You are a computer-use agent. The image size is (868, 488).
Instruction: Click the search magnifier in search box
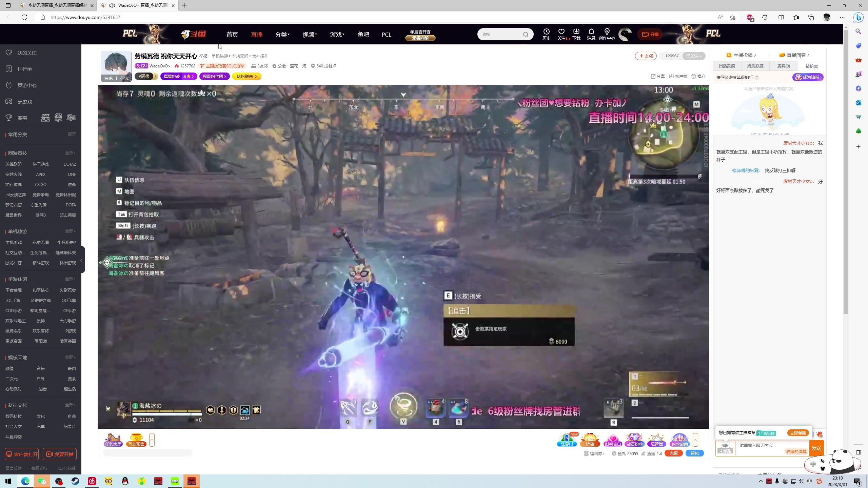point(526,34)
